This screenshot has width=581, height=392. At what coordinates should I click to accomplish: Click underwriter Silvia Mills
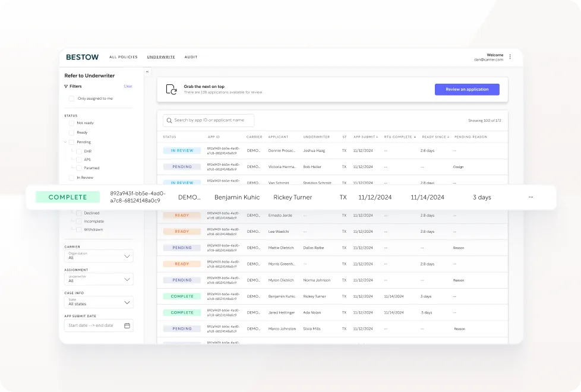tap(312, 329)
